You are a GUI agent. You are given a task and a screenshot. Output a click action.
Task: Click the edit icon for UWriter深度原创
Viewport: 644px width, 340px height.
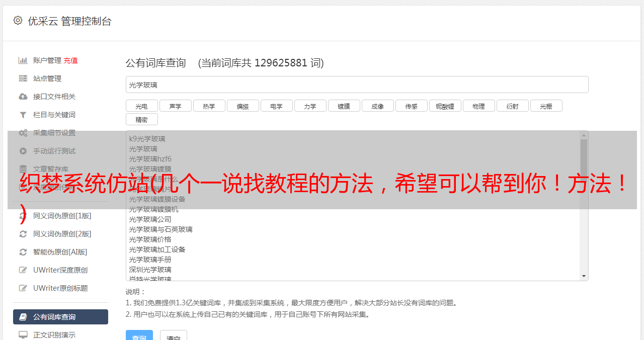click(23, 270)
